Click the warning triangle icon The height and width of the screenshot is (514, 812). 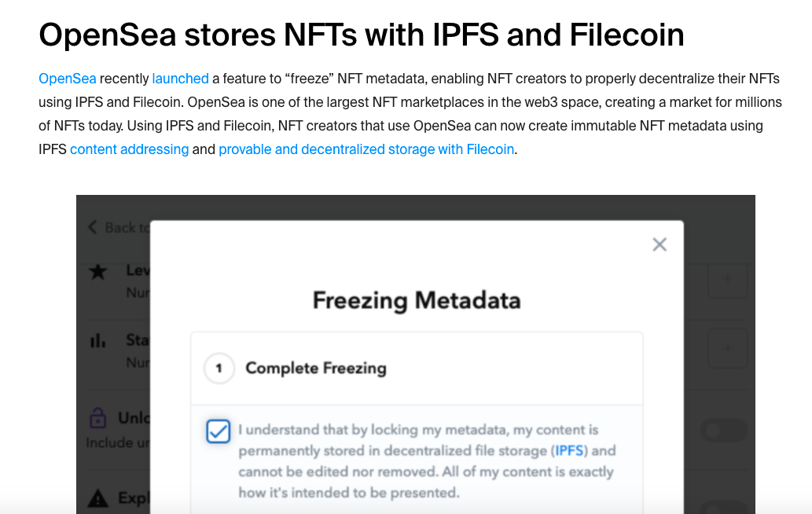tap(97, 497)
